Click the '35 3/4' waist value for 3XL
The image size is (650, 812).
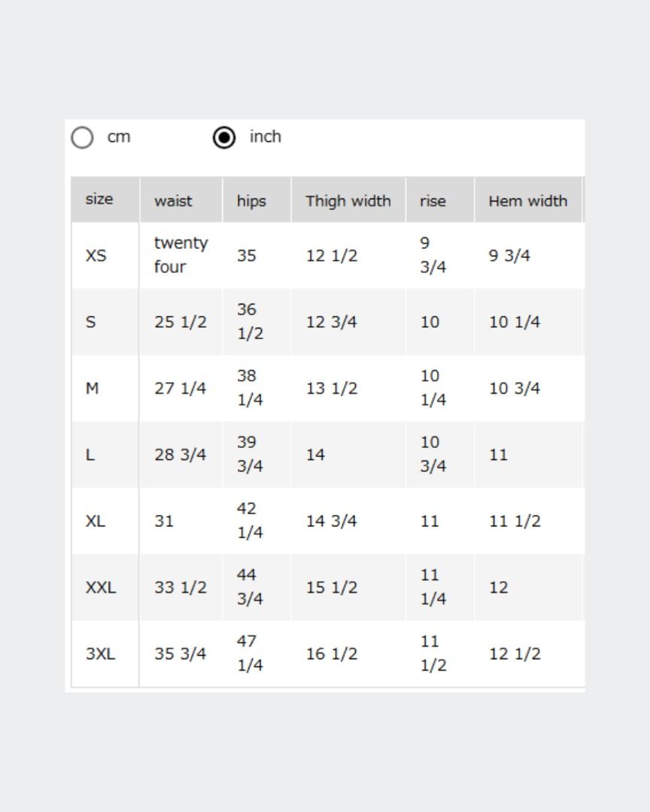181,653
